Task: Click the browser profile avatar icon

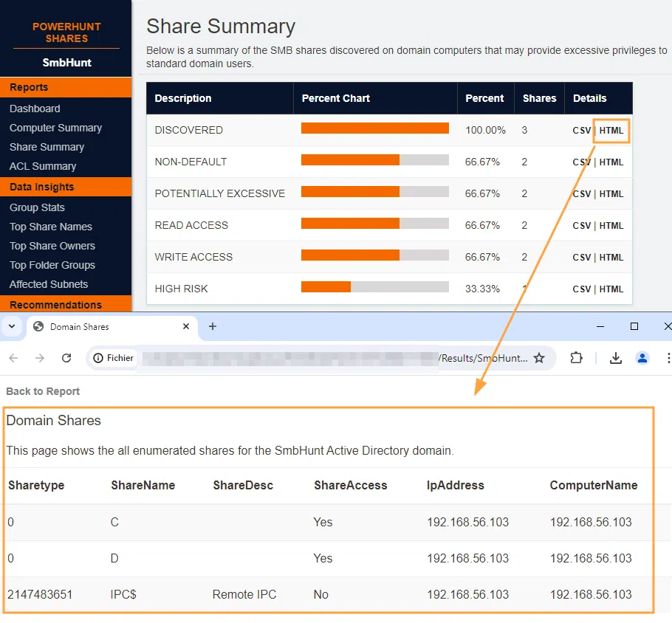Action: [642, 358]
